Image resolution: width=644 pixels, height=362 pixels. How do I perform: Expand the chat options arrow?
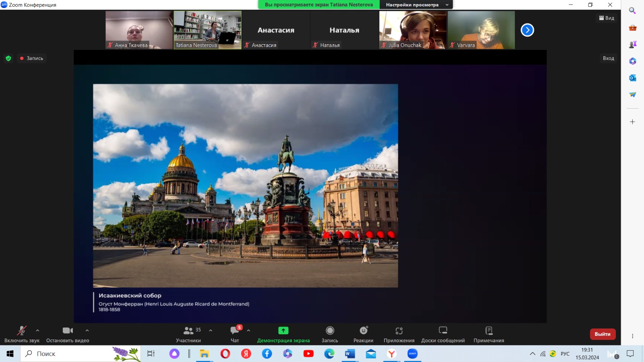[249, 331]
